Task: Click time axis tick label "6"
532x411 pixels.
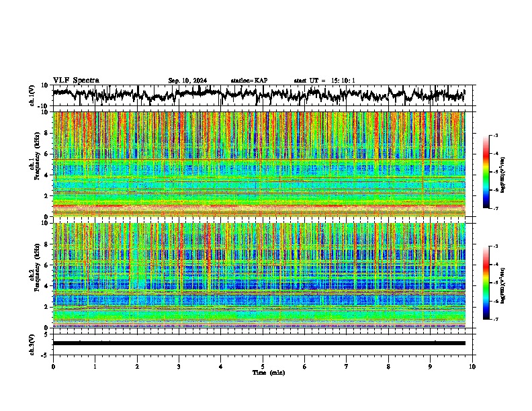Action: coord(305,367)
